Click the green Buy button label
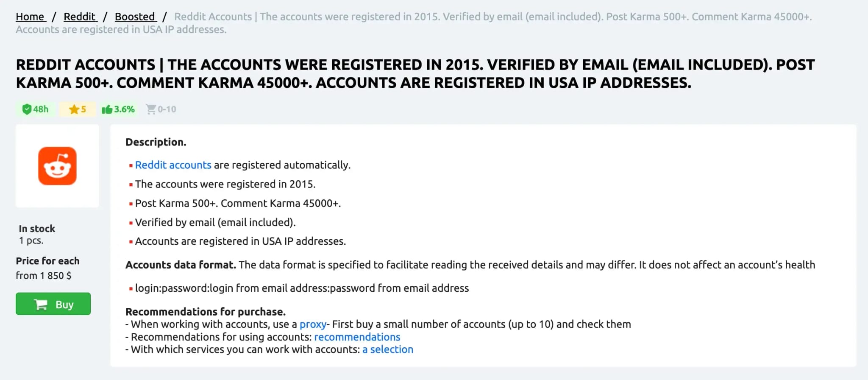 [64, 305]
